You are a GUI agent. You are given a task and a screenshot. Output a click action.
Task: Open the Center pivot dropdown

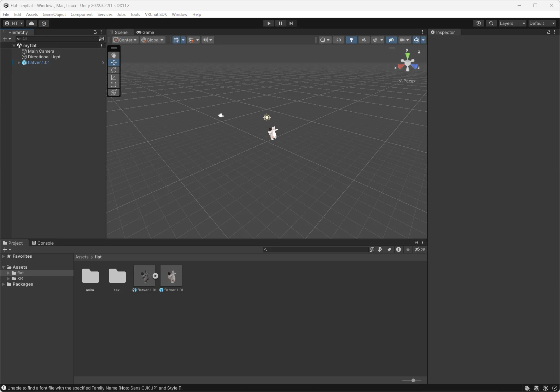(125, 40)
